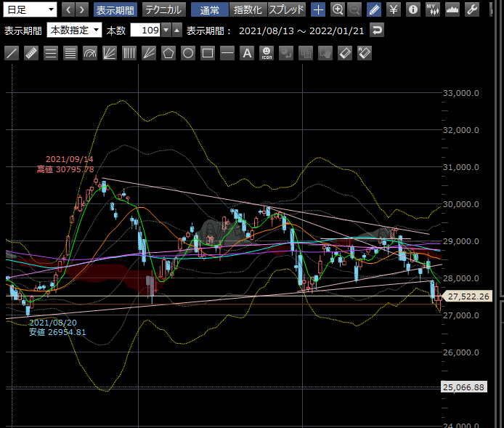Open the テクニカル tab
The width and height of the screenshot is (504, 428).
[x=163, y=9]
